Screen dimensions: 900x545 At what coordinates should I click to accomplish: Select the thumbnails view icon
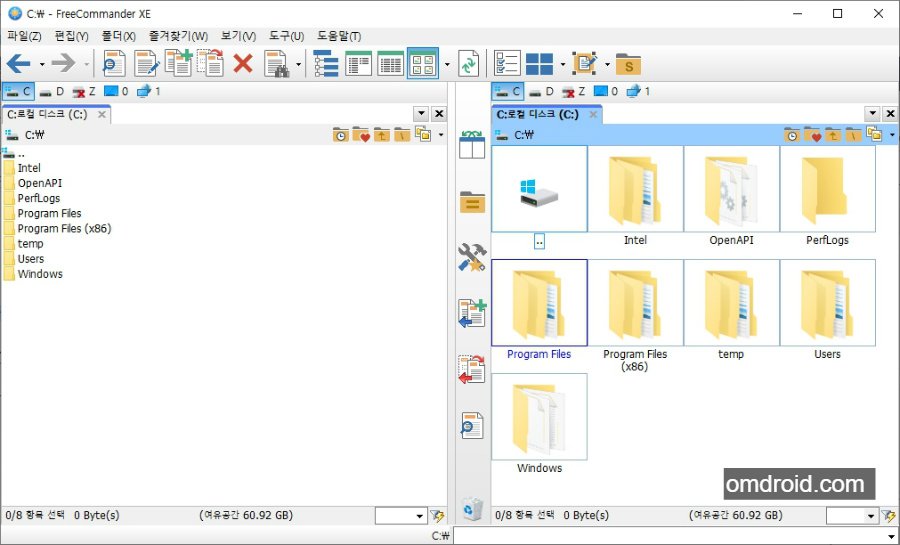(x=423, y=63)
